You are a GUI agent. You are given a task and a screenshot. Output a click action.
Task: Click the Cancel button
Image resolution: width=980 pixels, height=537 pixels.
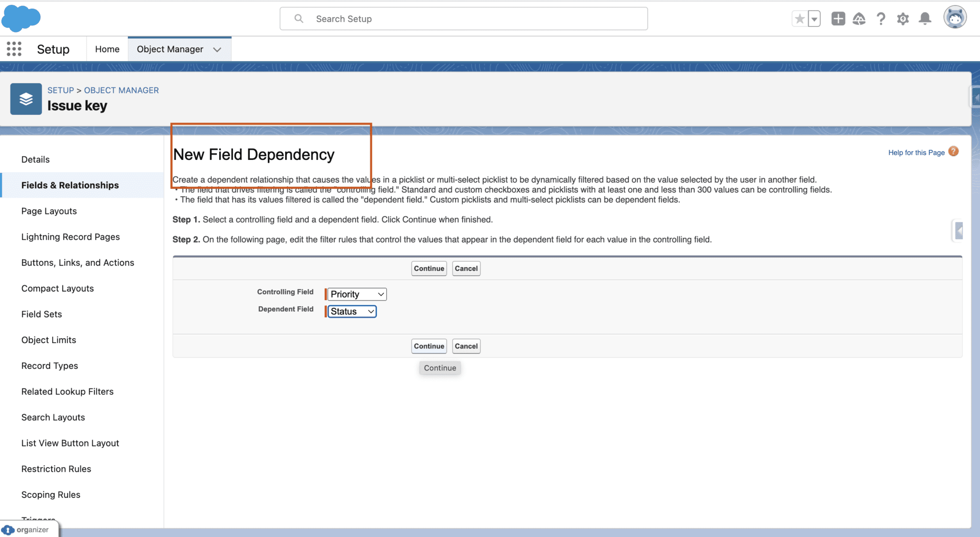[466, 268]
